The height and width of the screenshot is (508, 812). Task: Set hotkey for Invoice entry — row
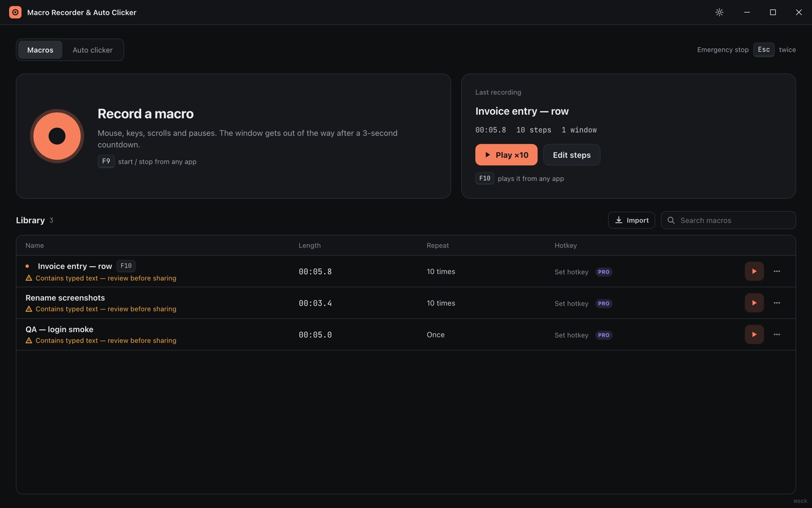(x=571, y=272)
